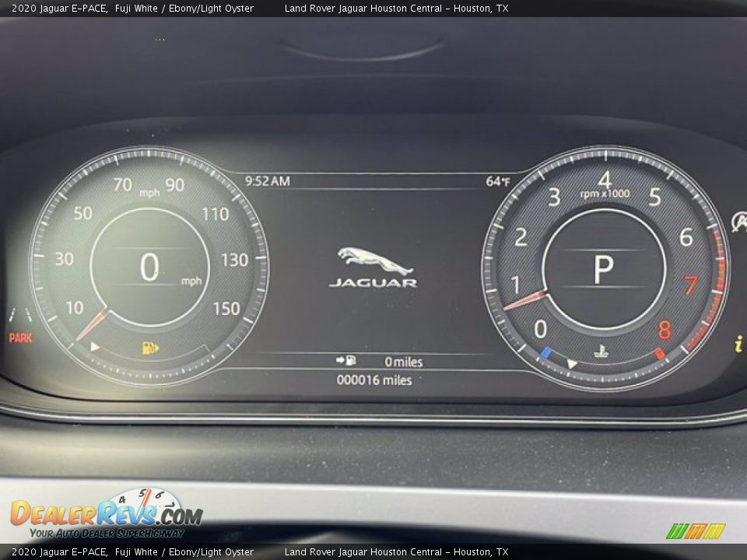Viewport: 747px width, 560px height.
Task: Click the 30 mark on the speedometer
Action: [x=65, y=259]
